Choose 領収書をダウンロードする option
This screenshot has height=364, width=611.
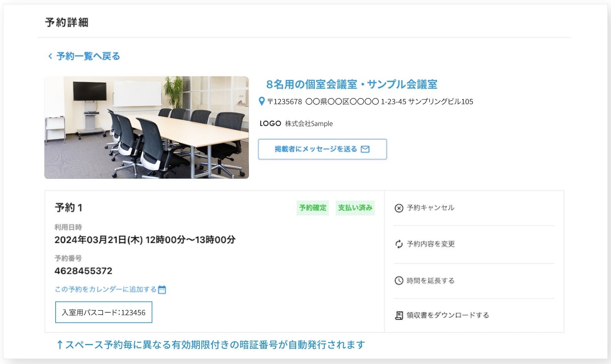(448, 315)
